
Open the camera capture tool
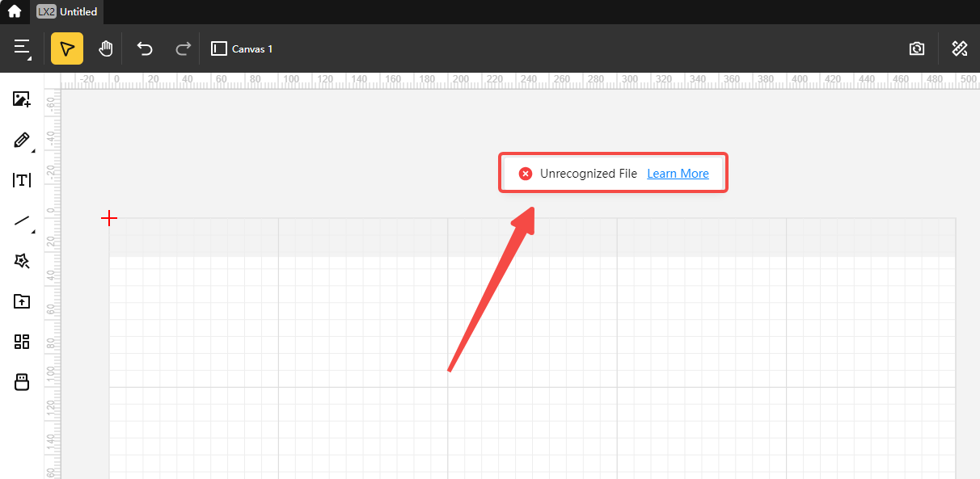pos(916,48)
